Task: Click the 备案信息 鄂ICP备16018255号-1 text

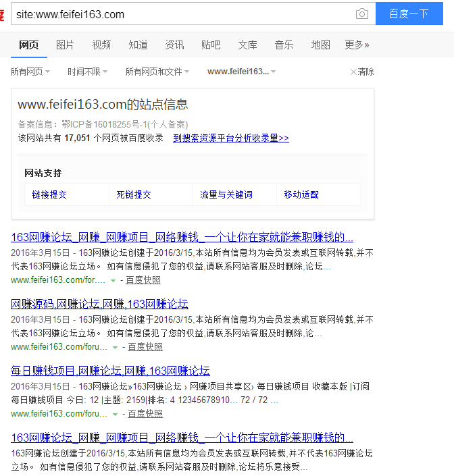Action: (103, 124)
